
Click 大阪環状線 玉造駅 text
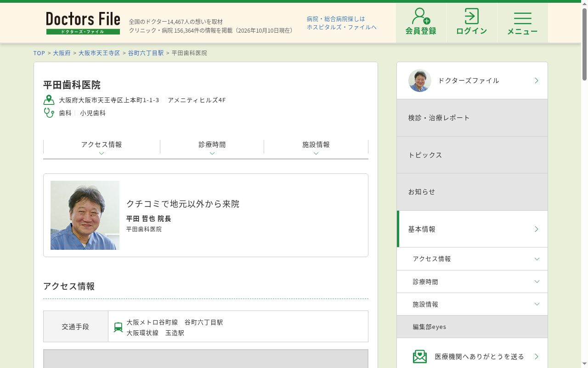pyautogui.click(x=155, y=333)
